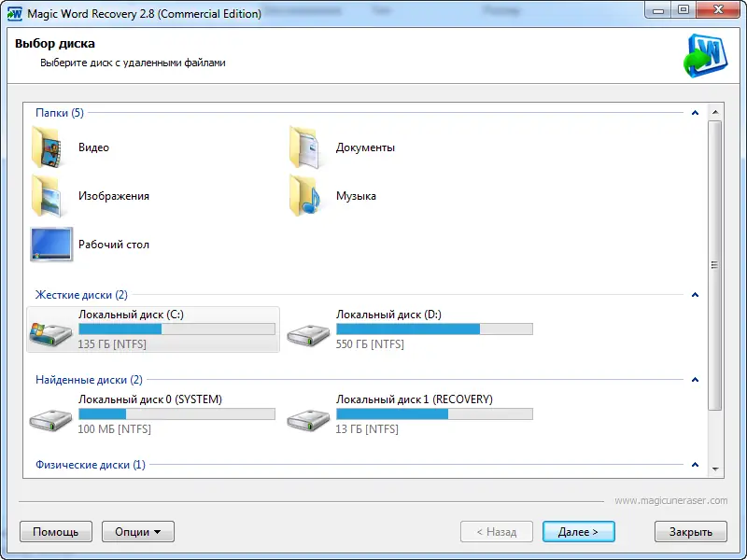Screen dimensions: 747x560
Task: Collapse the Жесткие диски (2) group
Action: click(695, 295)
